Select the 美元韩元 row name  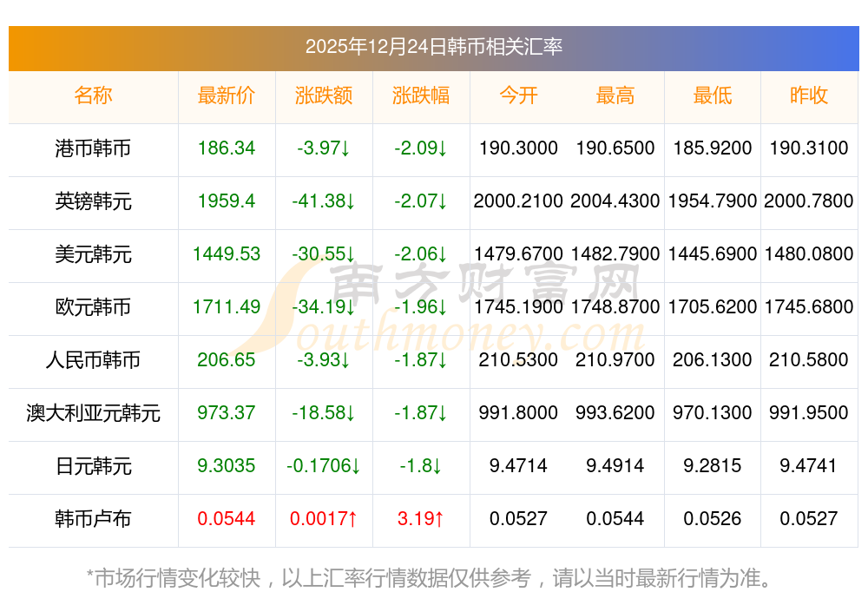tap(93, 254)
